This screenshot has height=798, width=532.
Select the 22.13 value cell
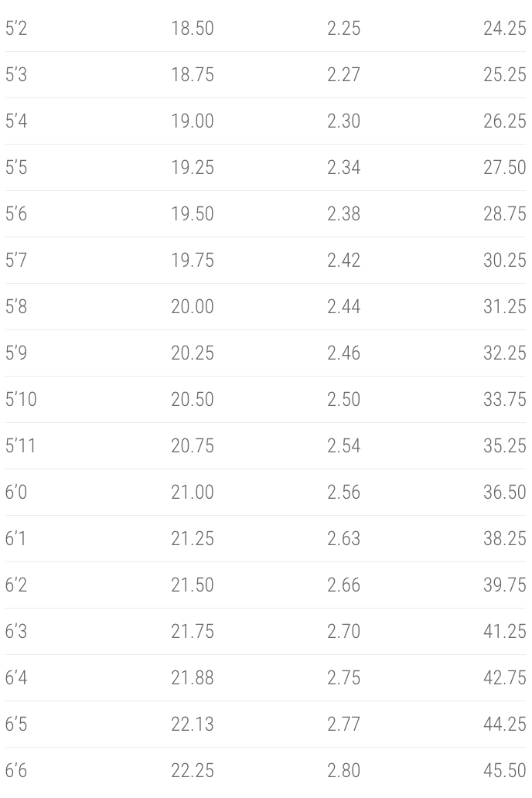(x=192, y=725)
